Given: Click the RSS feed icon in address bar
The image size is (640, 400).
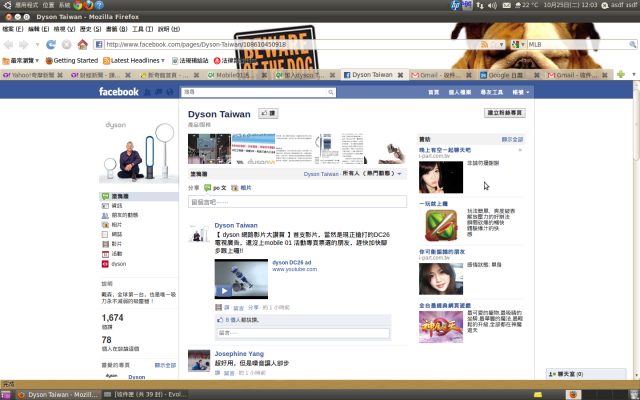Looking at the screenshot, I should pyautogui.click(x=484, y=44).
